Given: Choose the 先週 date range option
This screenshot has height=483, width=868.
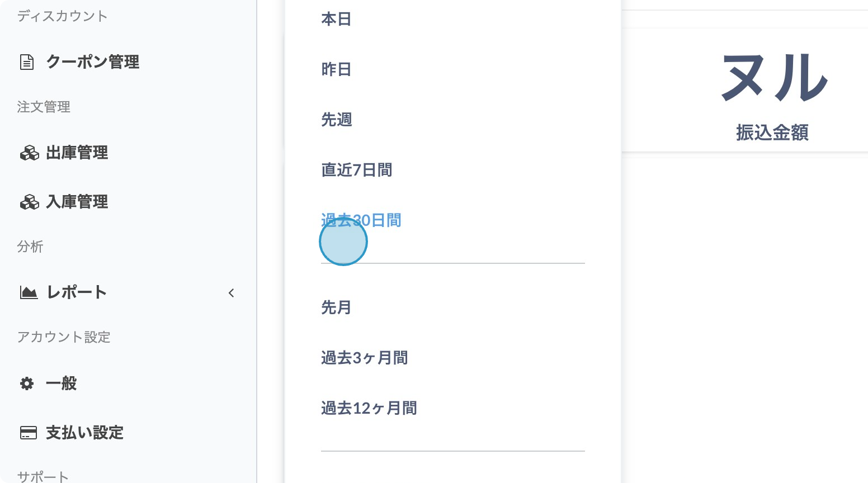Looking at the screenshot, I should 336,120.
